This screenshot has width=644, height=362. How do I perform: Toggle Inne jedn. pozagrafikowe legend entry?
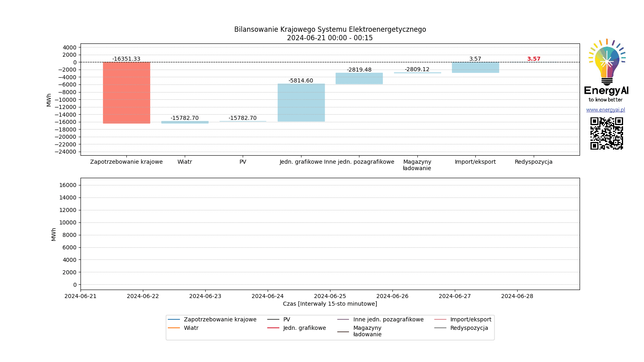[388, 319]
